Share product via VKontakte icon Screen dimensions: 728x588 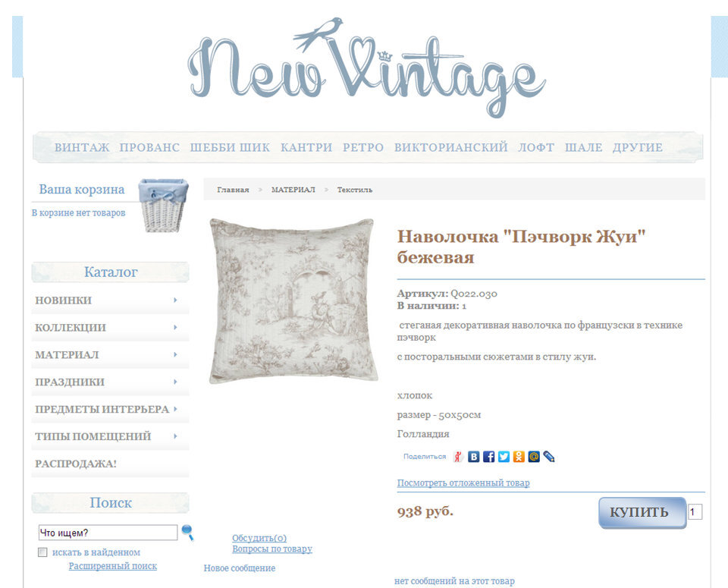coord(473,457)
